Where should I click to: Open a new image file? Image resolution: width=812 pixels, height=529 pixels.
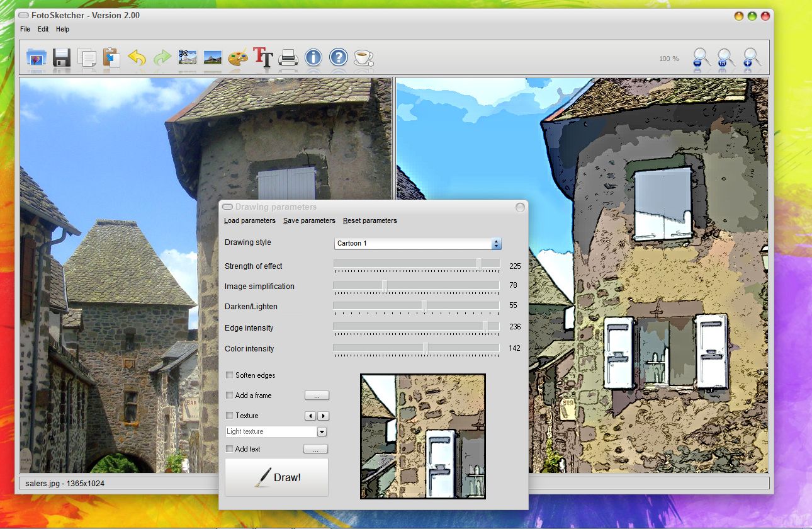pyautogui.click(x=36, y=58)
